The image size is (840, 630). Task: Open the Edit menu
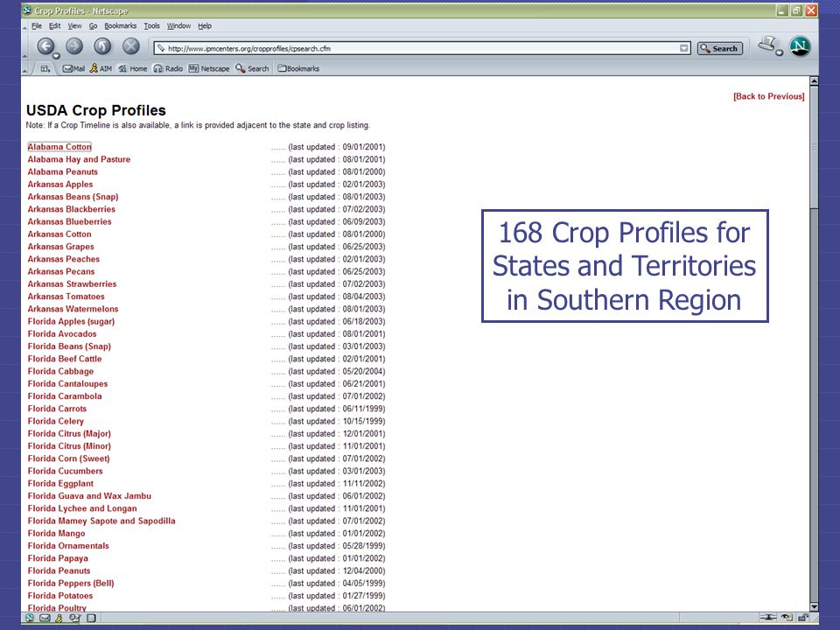[x=54, y=25]
